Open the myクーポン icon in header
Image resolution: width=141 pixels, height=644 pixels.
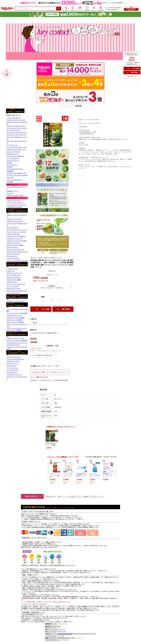(80, 8)
